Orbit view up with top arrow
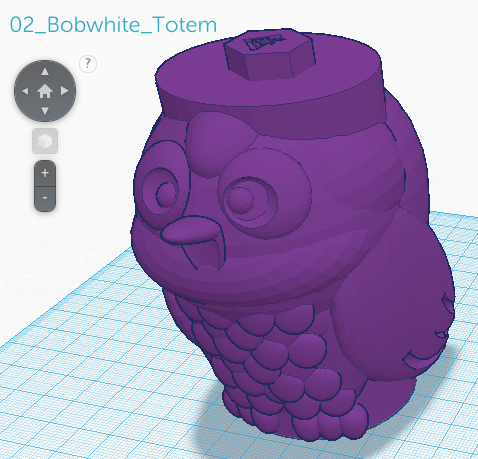 [45, 71]
